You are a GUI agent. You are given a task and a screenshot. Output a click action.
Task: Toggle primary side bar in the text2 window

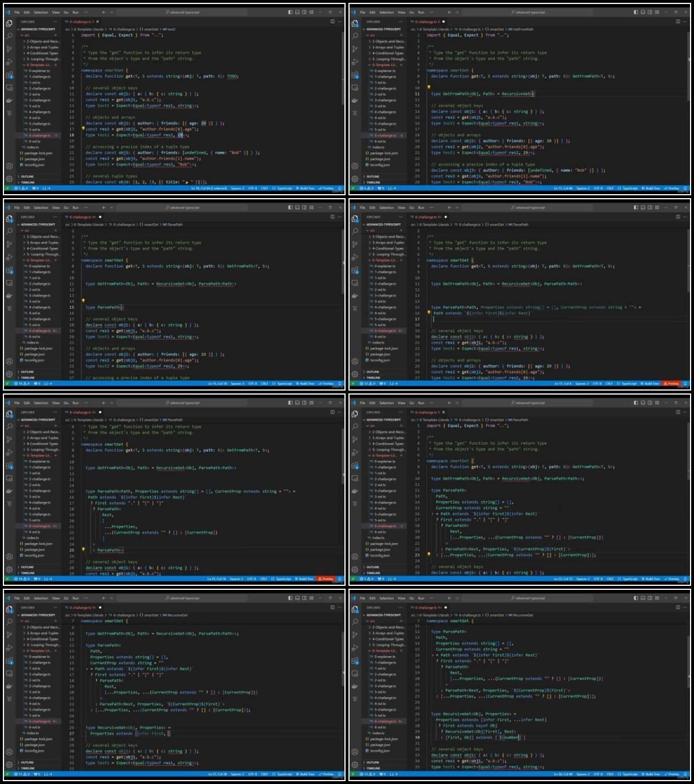coord(290,12)
